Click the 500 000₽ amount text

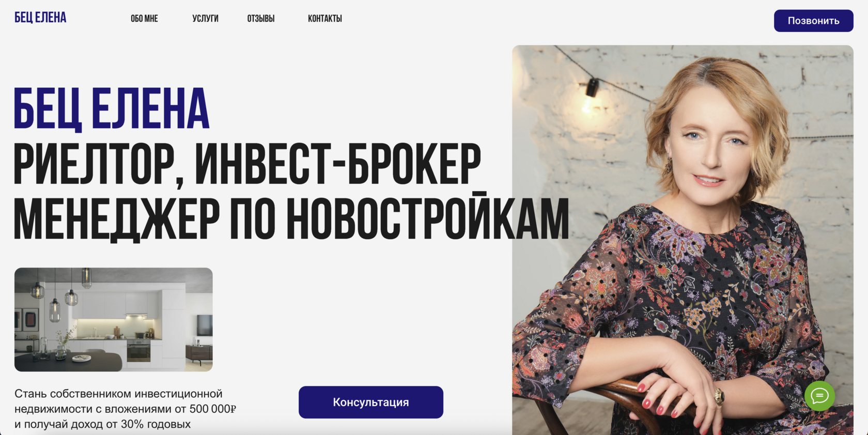[212, 409]
